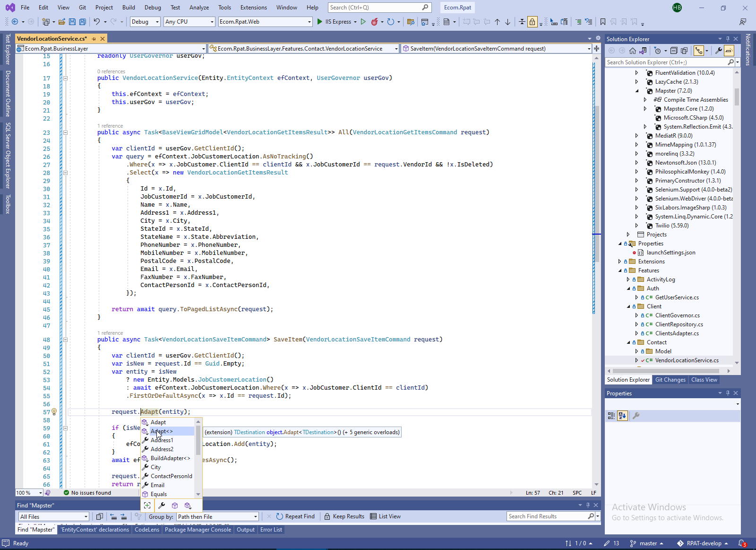Screen dimensions: 756x550
Task: Toggle List View in Find results
Action: pos(385,516)
